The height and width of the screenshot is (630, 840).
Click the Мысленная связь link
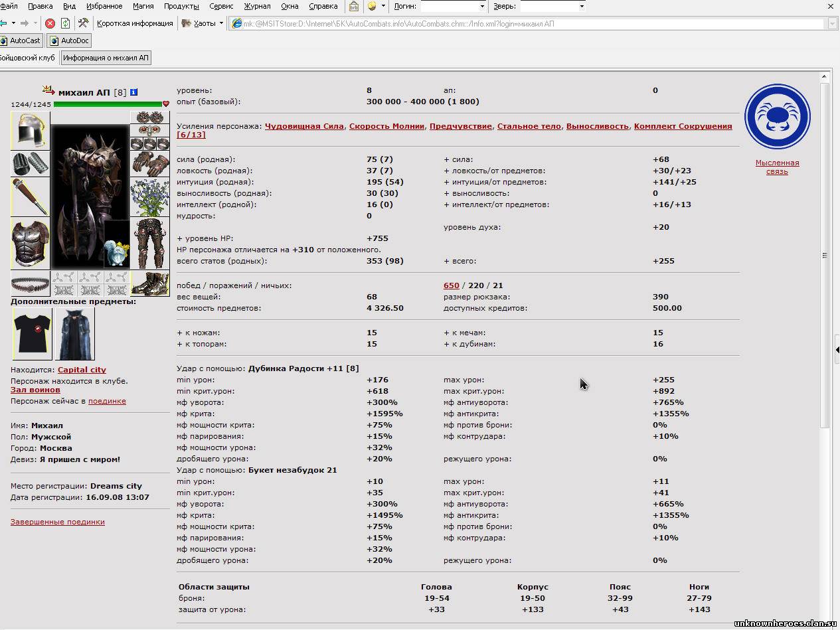(777, 167)
